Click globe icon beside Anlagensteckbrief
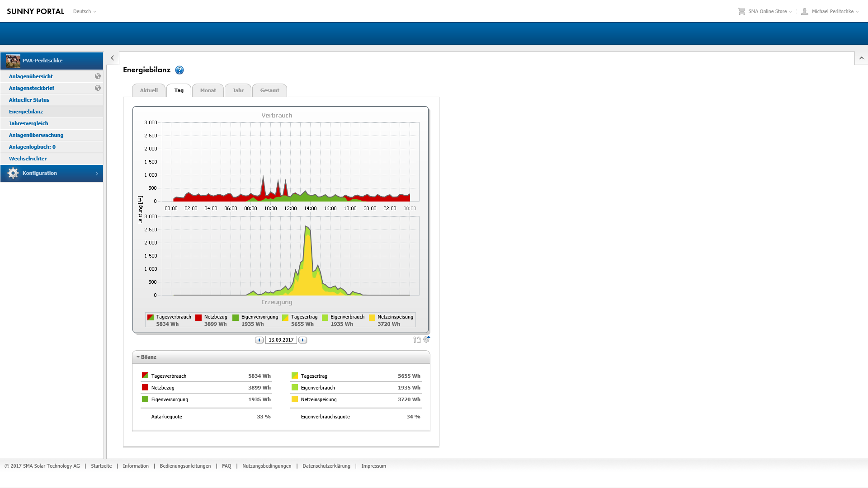Screen dimensions: 868x488 coord(98,88)
